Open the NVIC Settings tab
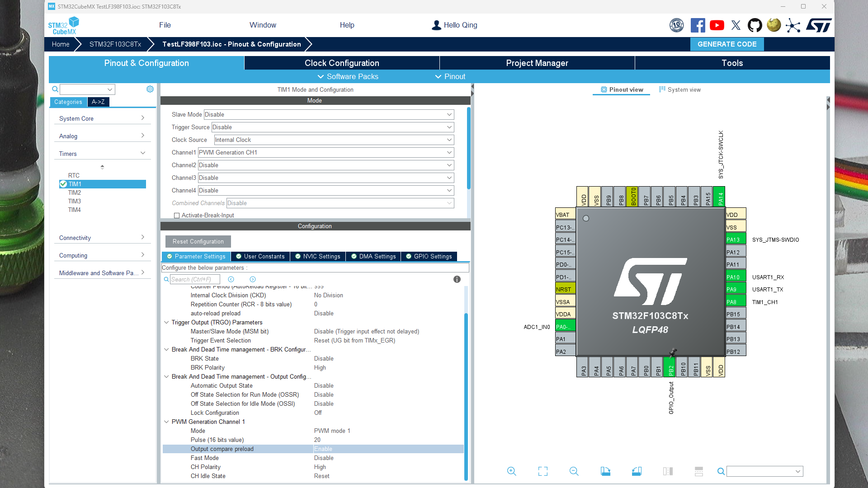This screenshot has height=488, width=868. (x=317, y=256)
